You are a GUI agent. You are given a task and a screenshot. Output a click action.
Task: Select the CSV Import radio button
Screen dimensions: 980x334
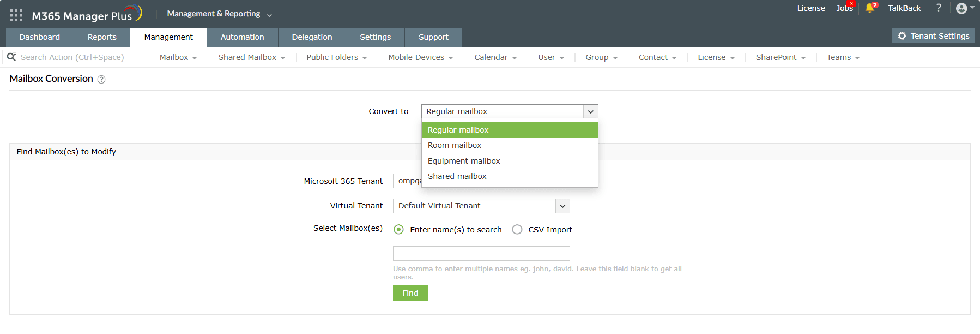pos(517,230)
